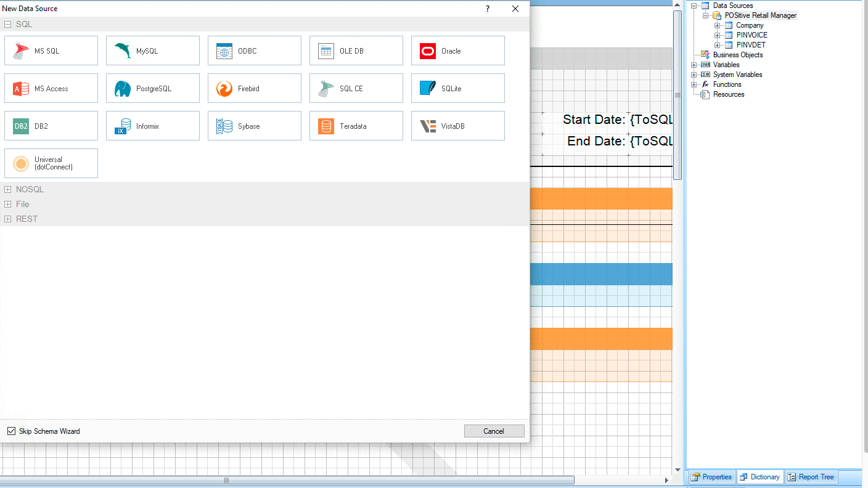The height and width of the screenshot is (488, 868).
Task: Select the PINVOICE tree item
Action: click(751, 35)
